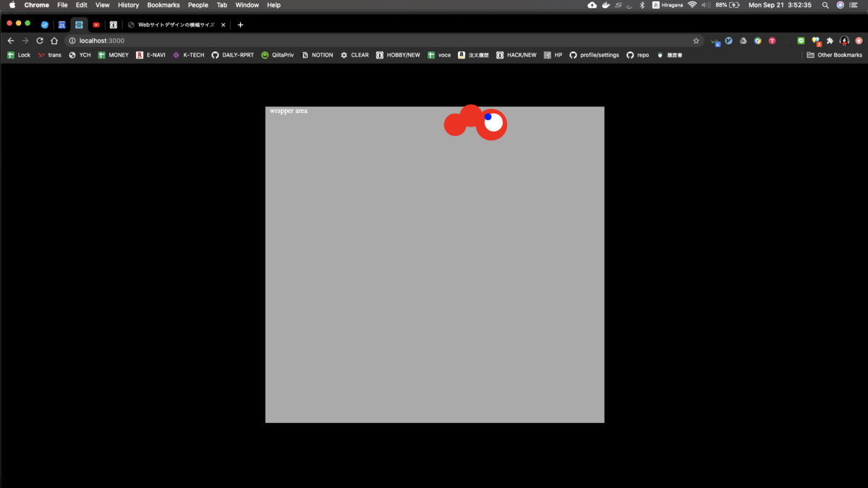Click the Google Drive extension icon
Image resolution: width=868 pixels, height=488 pixels.
coord(743,40)
